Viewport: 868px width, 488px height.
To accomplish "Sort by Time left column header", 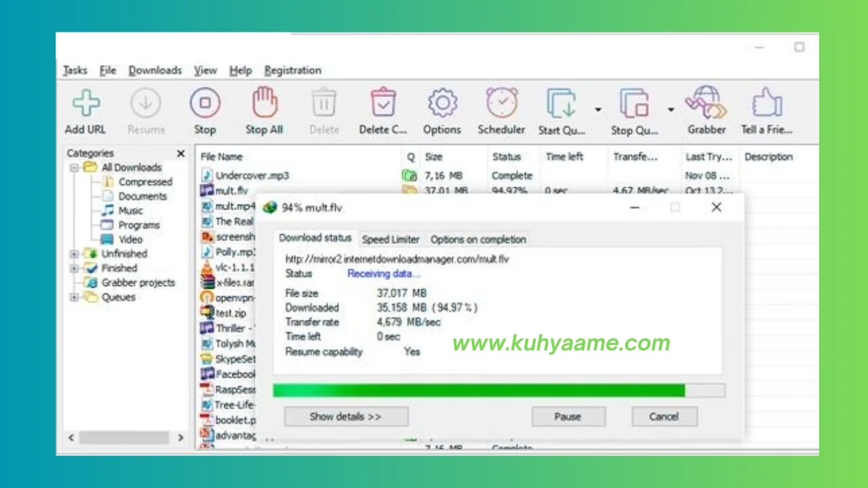I will pyautogui.click(x=564, y=157).
